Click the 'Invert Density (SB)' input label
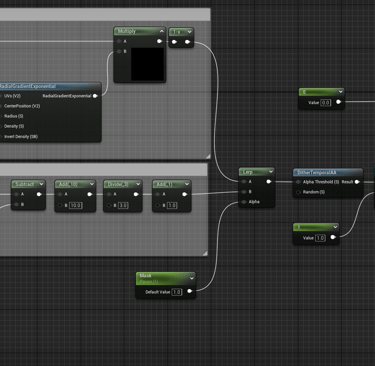The width and height of the screenshot is (375, 366). pyautogui.click(x=21, y=136)
